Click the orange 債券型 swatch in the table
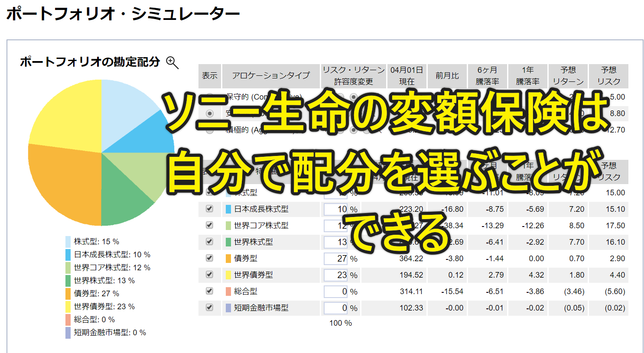The height and width of the screenshot is (353, 644). pos(228,259)
